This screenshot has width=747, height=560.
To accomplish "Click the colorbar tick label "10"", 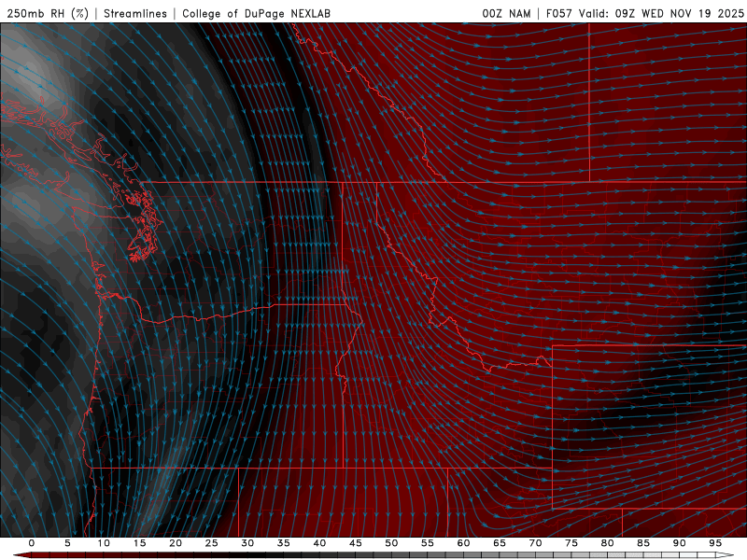I will click(x=104, y=543).
